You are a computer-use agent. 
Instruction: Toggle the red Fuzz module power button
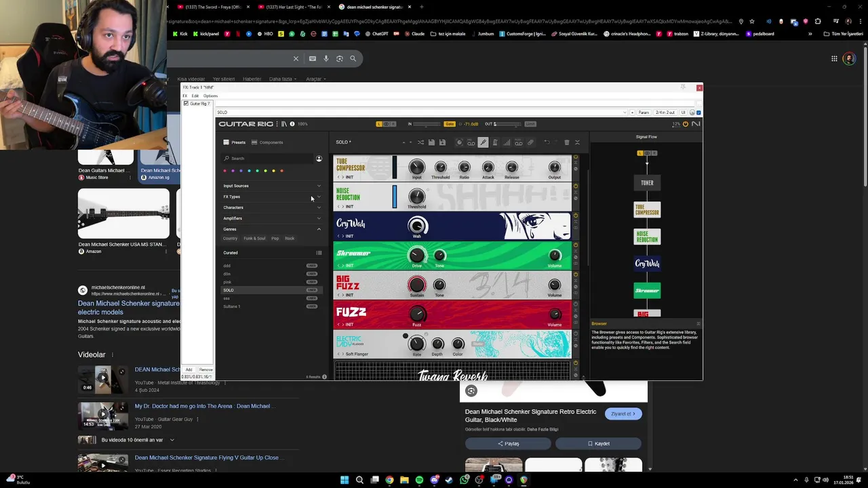pos(576,304)
